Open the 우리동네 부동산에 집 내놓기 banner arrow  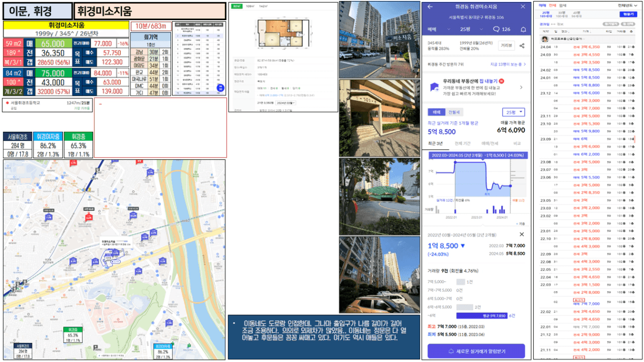[521, 87]
